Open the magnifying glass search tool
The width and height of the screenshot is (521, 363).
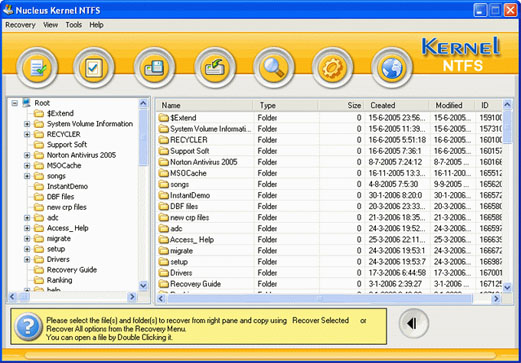(274, 68)
